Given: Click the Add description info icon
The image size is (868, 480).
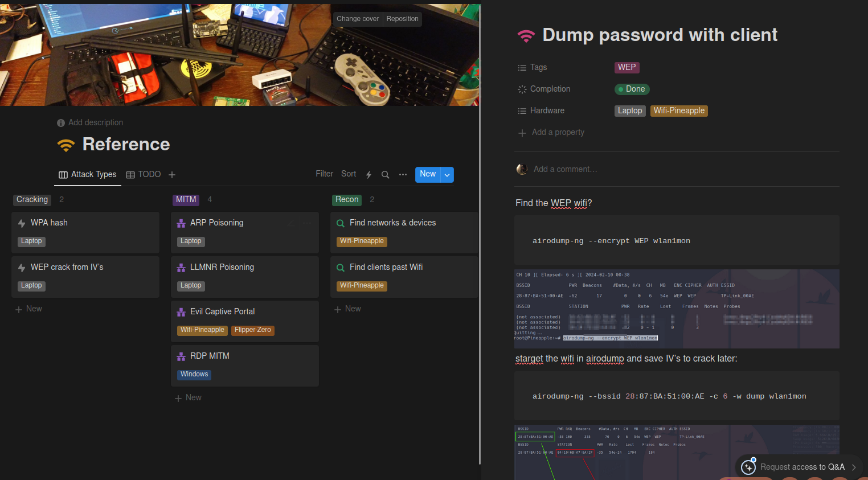Looking at the screenshot, I should coord(61,123).
